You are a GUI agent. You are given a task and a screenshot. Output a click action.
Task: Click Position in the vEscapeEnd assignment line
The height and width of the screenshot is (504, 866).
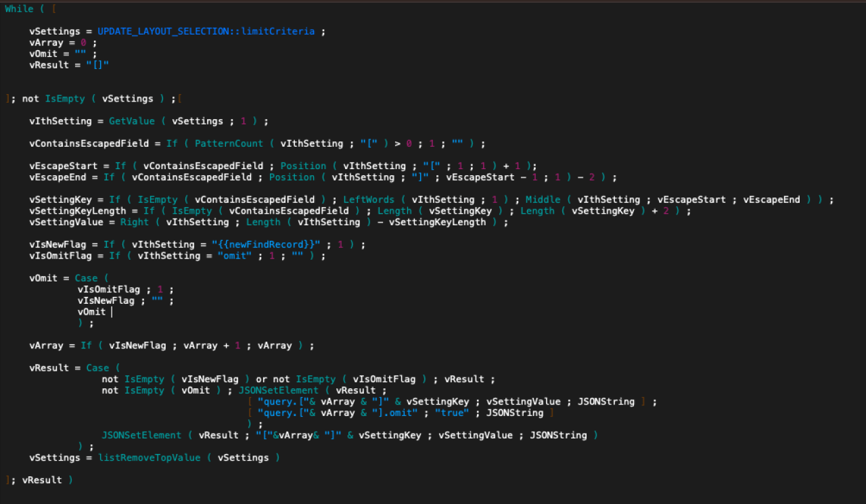(292, 177)
